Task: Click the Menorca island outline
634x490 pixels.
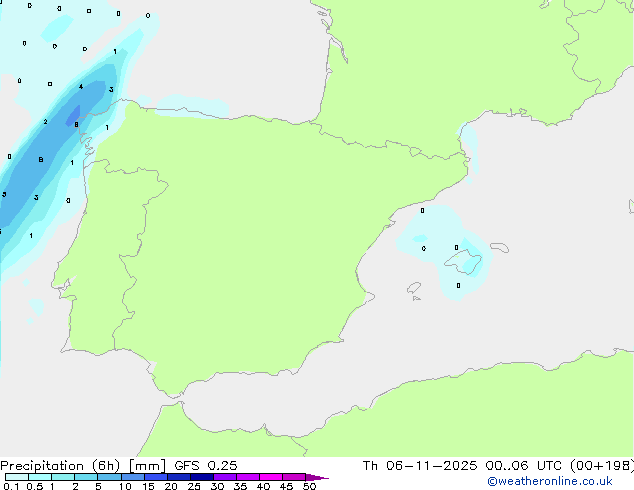Action: (x=499, y=247)
